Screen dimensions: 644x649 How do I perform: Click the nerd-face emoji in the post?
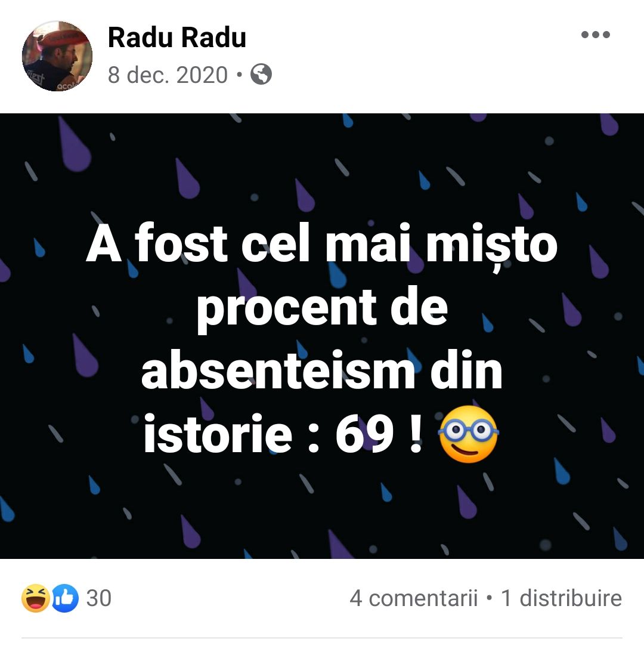[x=468, y=434]
